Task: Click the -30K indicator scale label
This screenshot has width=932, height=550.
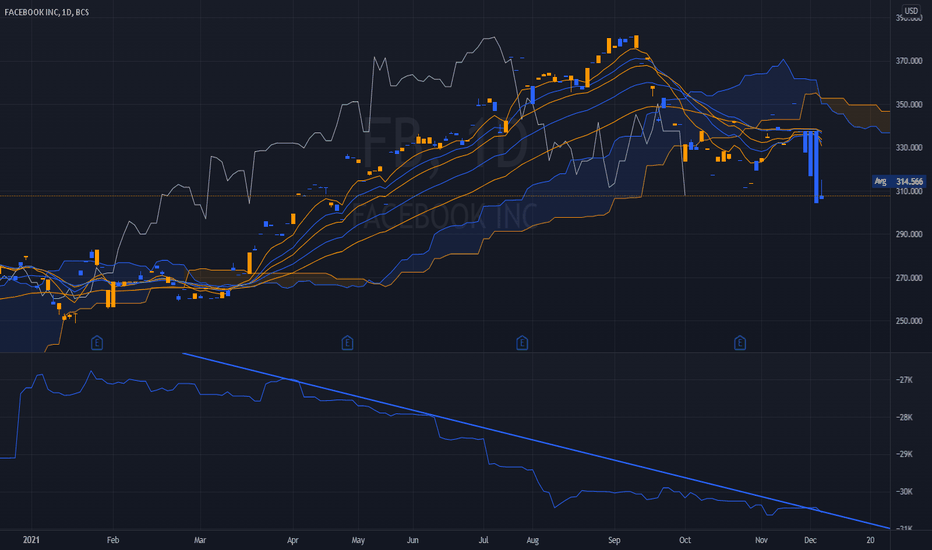Action: click(904, 492)
